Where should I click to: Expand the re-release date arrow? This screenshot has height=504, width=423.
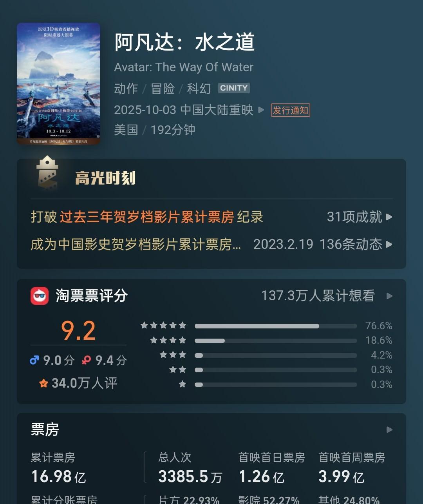coord(261,110)
